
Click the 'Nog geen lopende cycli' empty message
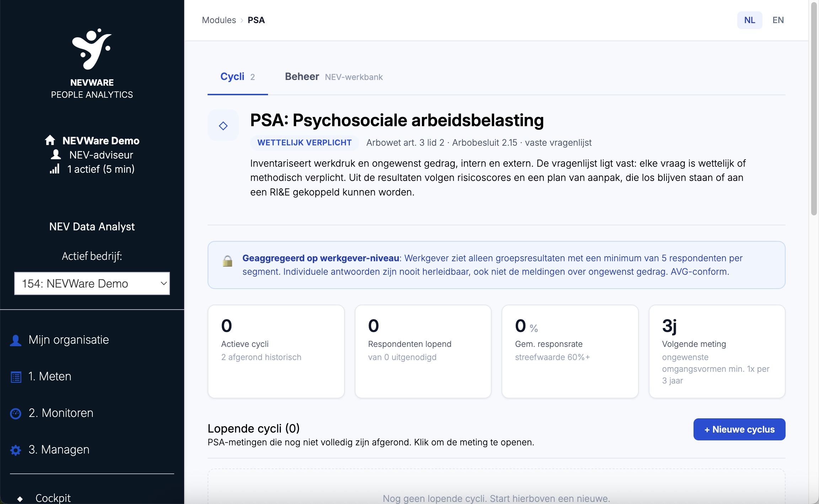[497, 498]
